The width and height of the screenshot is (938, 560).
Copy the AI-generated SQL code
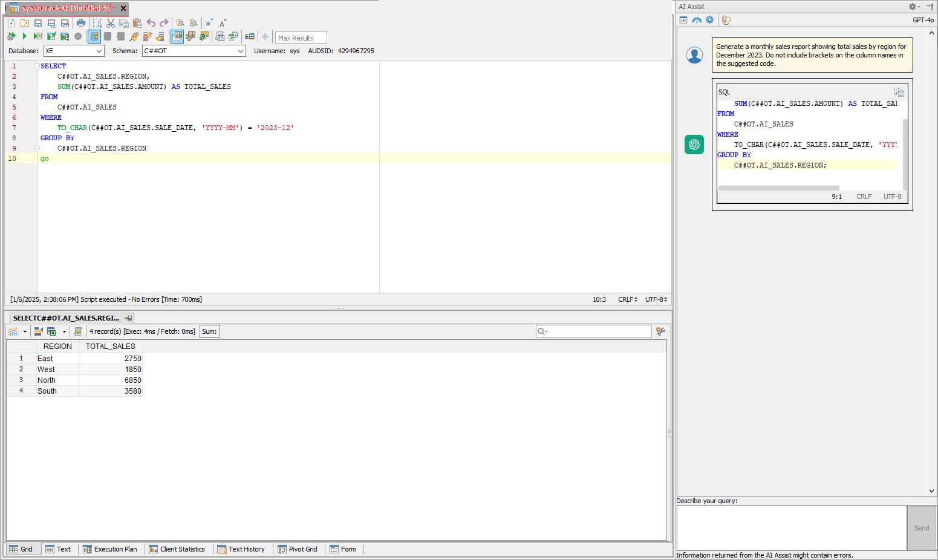(899, 93)
